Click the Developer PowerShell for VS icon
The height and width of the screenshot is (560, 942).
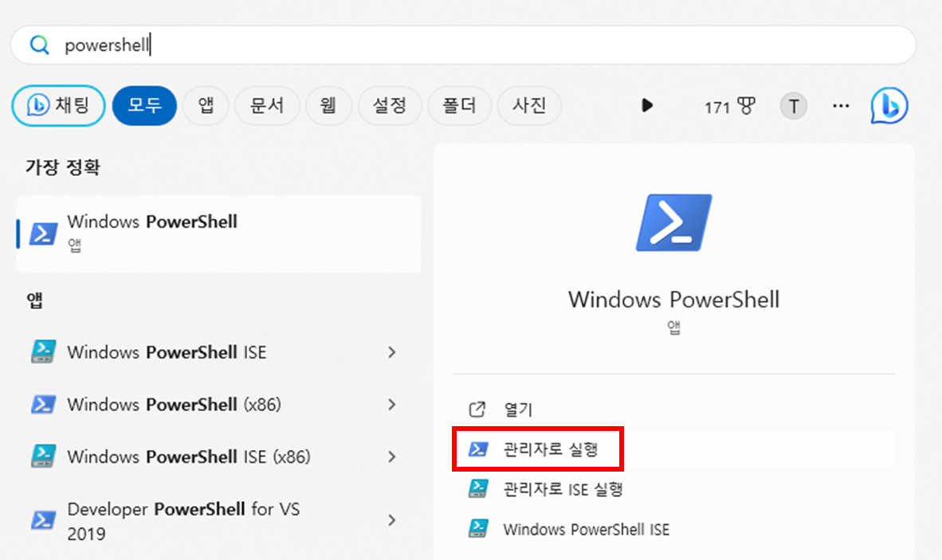(x=43, y=520)
